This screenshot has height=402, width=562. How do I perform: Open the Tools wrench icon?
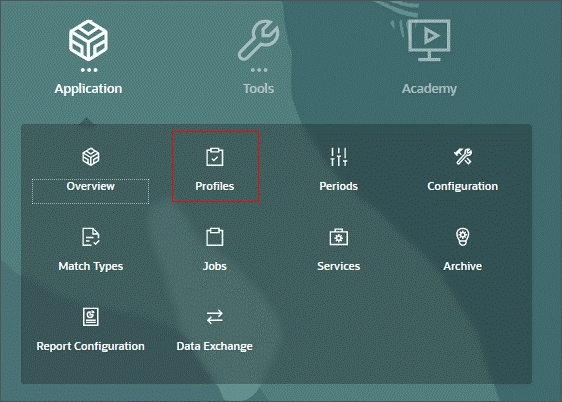coord(258,40)
